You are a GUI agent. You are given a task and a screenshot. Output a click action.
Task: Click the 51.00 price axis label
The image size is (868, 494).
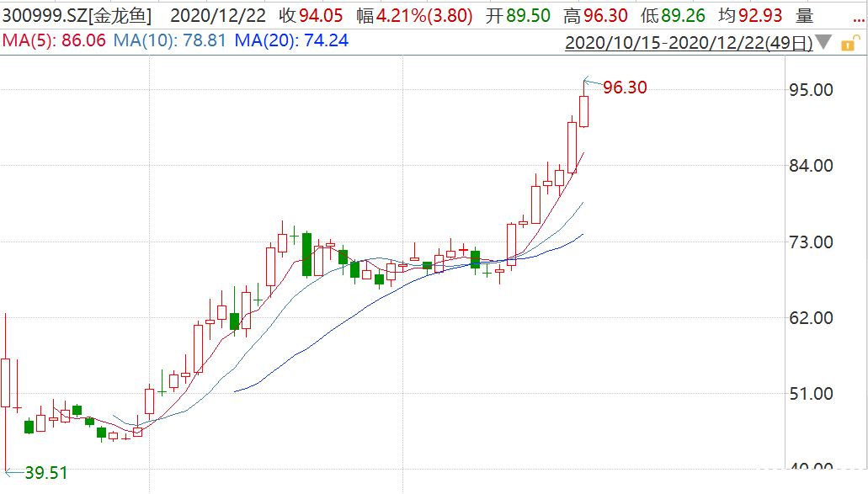tap(811, 393)
